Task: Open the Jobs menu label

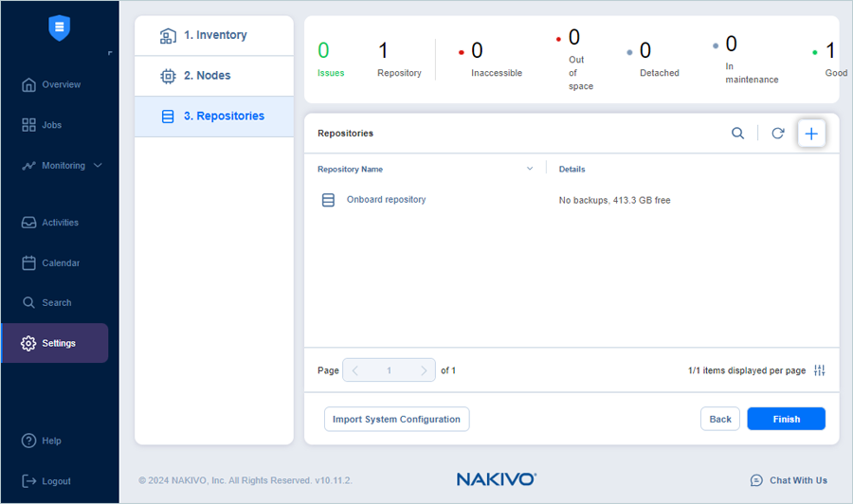Action: click(52, 124)
